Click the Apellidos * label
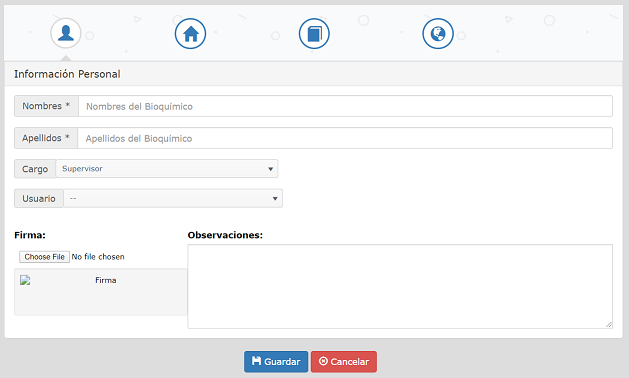This screenshot has height=378, width=629. [46, 138]
